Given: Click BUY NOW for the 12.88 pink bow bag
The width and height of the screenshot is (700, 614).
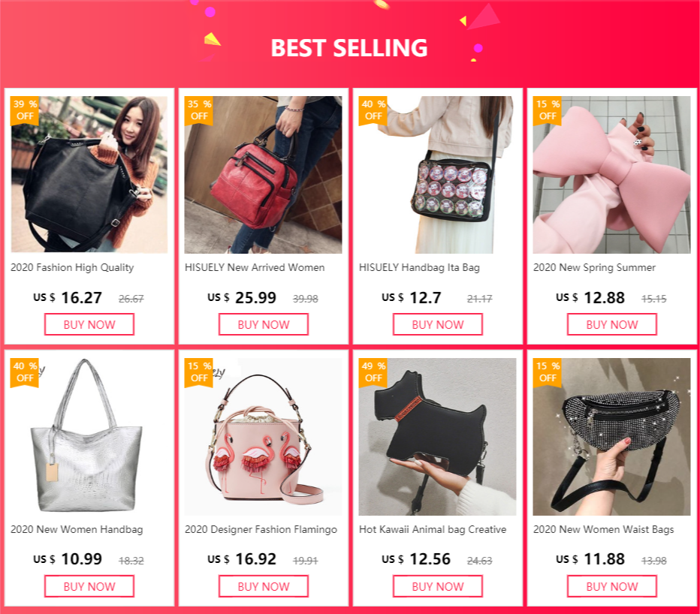Looking at the screenshot, I should tap(612, 324).
